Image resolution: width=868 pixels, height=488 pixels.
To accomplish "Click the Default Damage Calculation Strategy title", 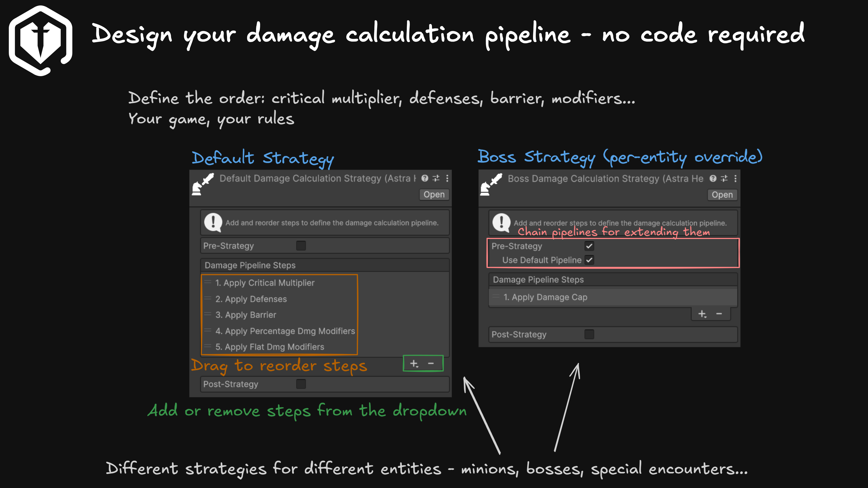I will [318, 178].
